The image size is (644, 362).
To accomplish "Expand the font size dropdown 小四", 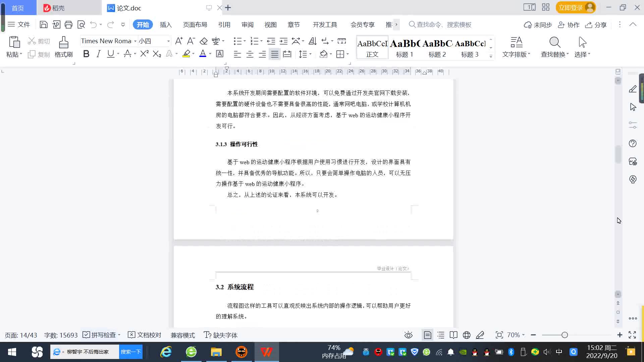I will pos(168,41).
